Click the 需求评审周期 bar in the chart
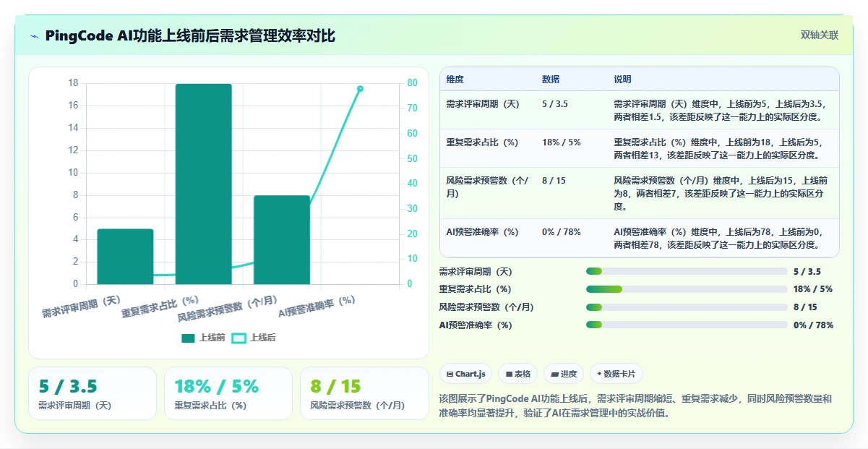The width and height of the screenshot is (868, 449). point(125,257)
